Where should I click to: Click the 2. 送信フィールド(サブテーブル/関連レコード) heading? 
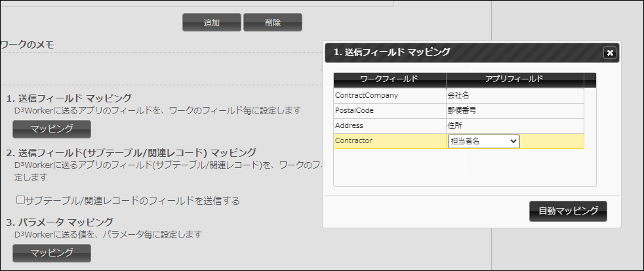(131, 152)
